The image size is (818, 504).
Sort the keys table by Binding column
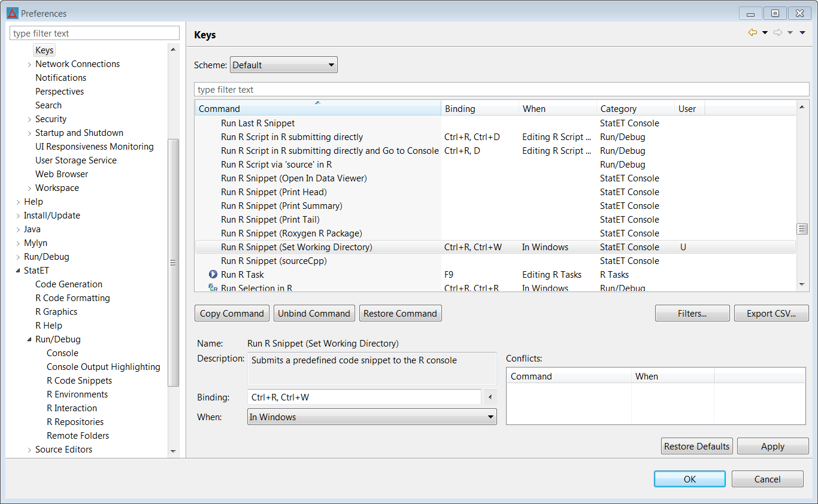click(480, 108)
